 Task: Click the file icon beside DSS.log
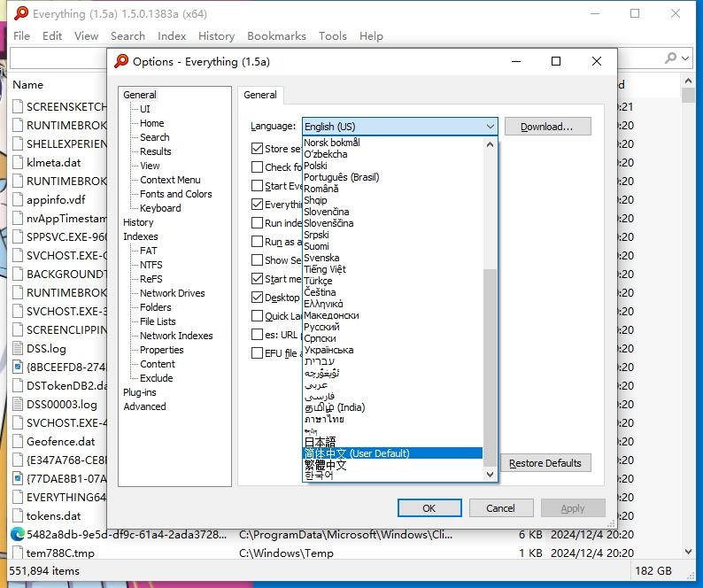click(x=18, y=349)
